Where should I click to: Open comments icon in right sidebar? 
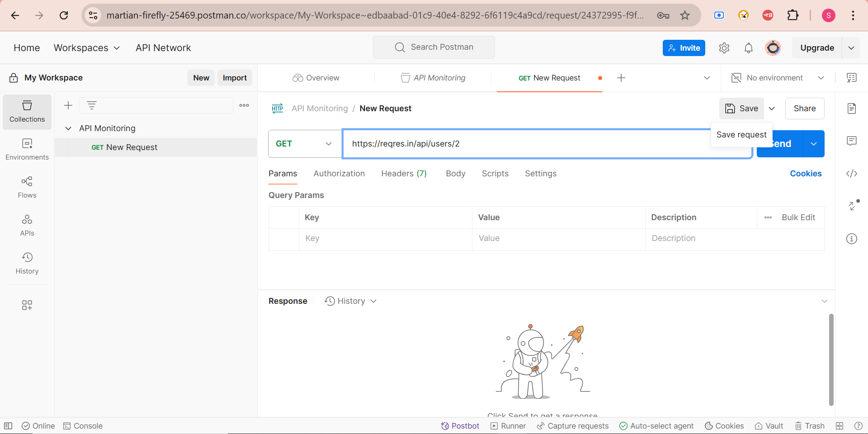852,141
